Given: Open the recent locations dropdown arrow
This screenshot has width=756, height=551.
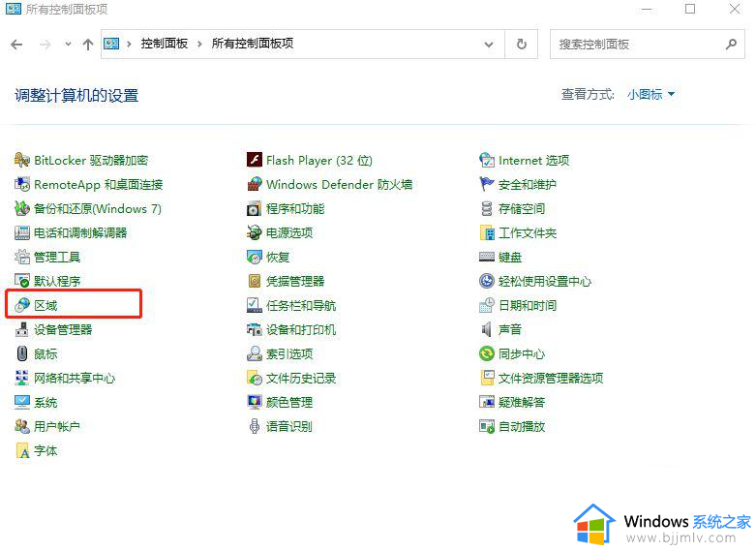Looking at the screenshot, I should click(x=68, y=45).
